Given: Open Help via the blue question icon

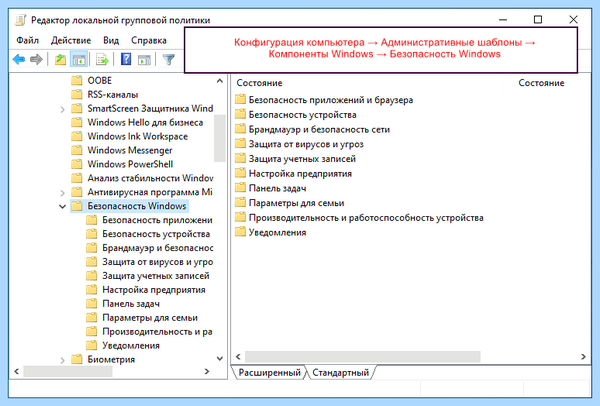Looking at the screenshot, I should (x=126, y=59).
